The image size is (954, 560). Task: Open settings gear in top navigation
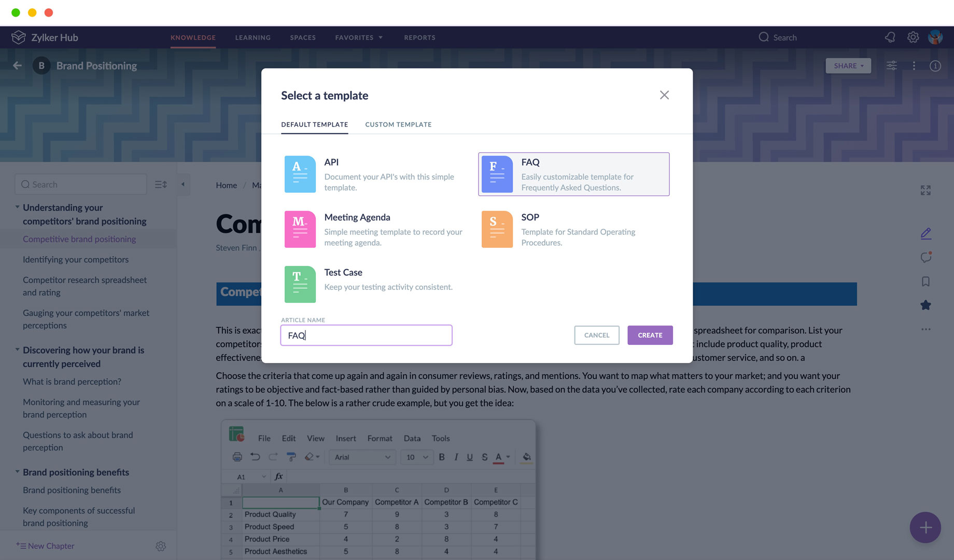click(913, 37)
